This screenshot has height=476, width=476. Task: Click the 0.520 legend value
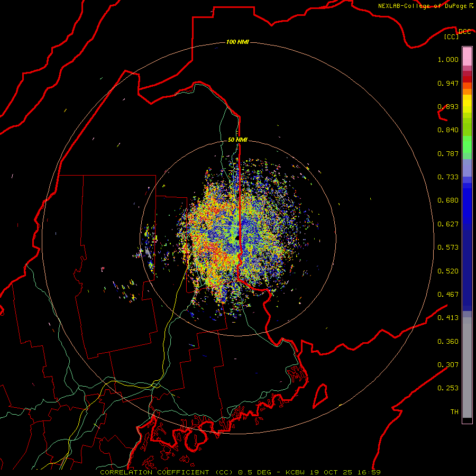448,271
